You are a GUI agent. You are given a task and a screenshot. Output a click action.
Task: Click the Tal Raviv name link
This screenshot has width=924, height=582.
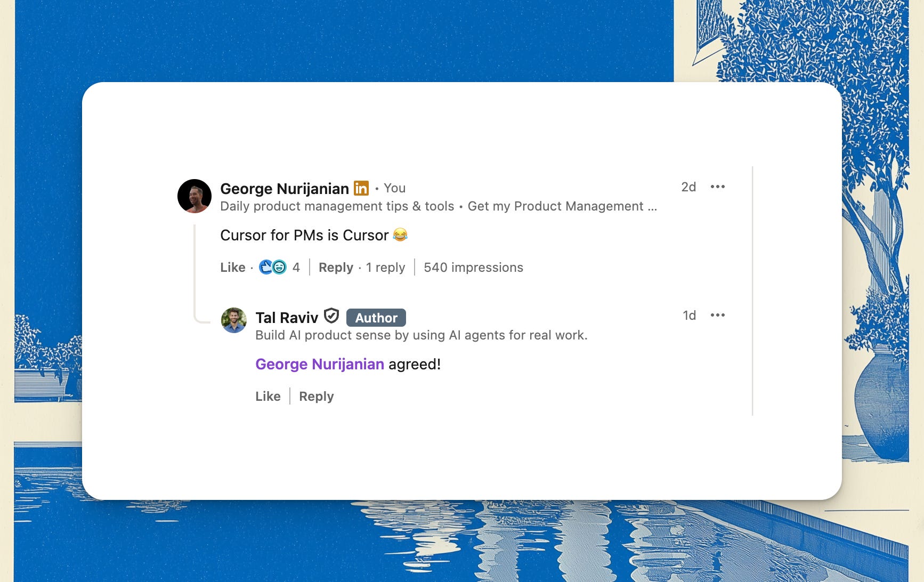[x=287, y=318]
